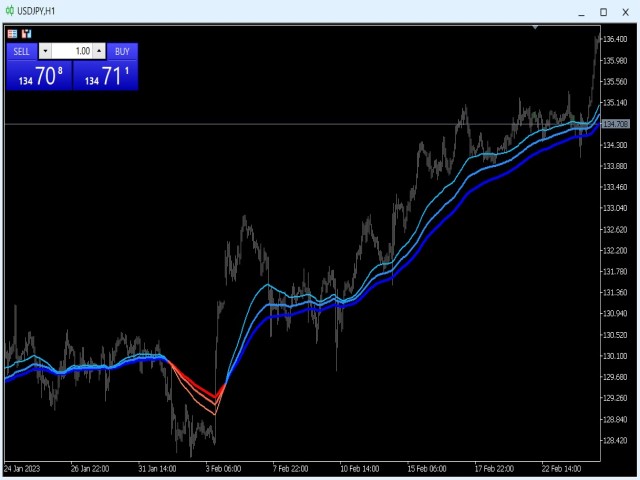Click the current price label 134.708
Viewport: 640px width, 480px height.
[x=615, y=124]
